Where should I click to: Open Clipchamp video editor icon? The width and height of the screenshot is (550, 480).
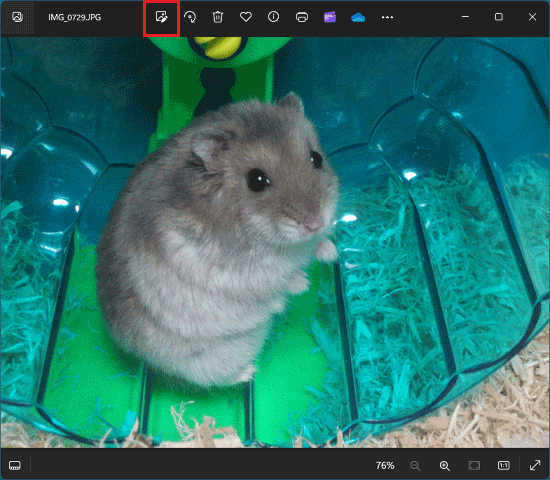(x=330, y=17)
